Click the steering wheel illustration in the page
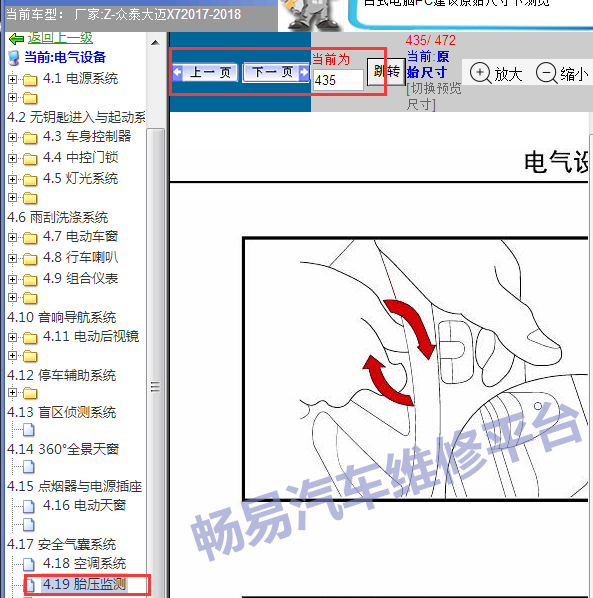Screen dimensions: 593x598 pyautogui.click(x=415, y=369)
